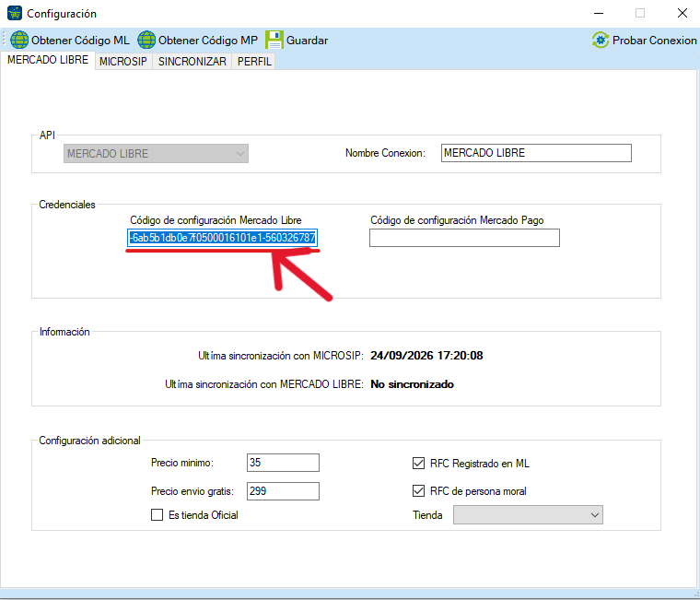Uncheck RFC de persona moral
Image resolution: width=700 pixels, height=600 pixels.
click(x=418, y=491)
